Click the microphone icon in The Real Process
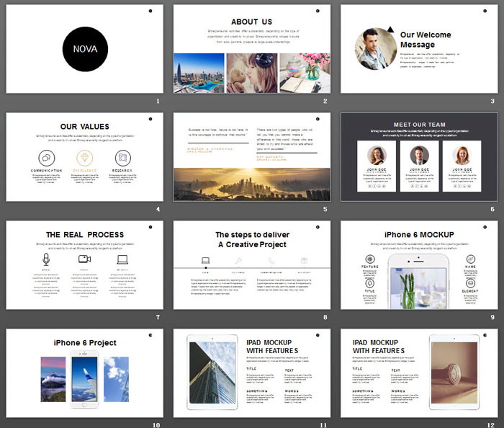Image resolution: width=504 pixels, height=428 pixels. (x=46, y=259)
